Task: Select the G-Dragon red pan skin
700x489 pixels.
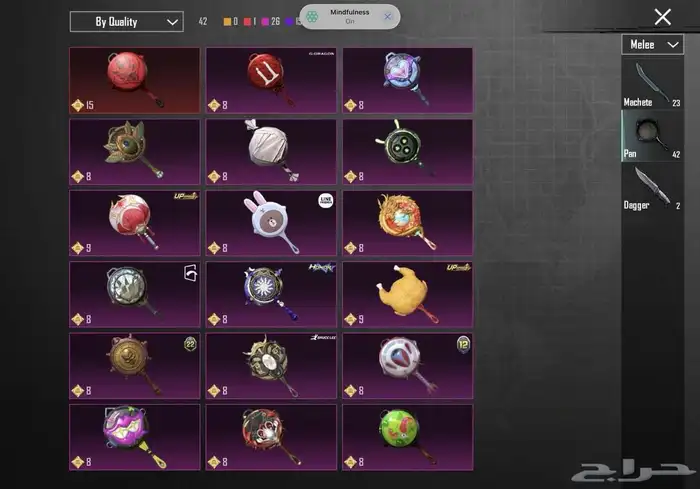Action: 271,80
